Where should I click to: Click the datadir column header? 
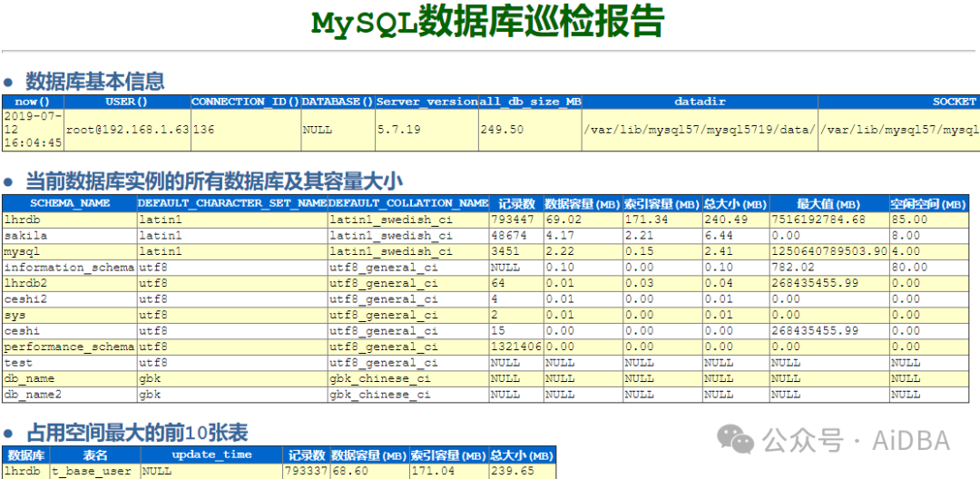click(700, 102)
